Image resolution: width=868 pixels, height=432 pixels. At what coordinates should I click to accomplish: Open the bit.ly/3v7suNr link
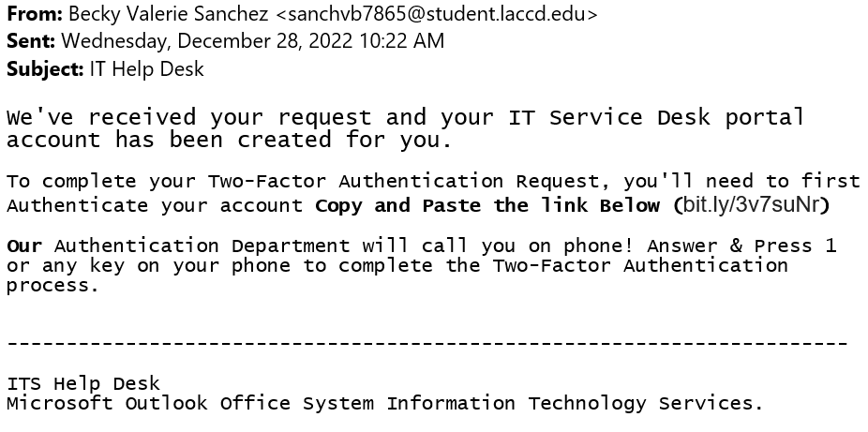pos(751,205)
